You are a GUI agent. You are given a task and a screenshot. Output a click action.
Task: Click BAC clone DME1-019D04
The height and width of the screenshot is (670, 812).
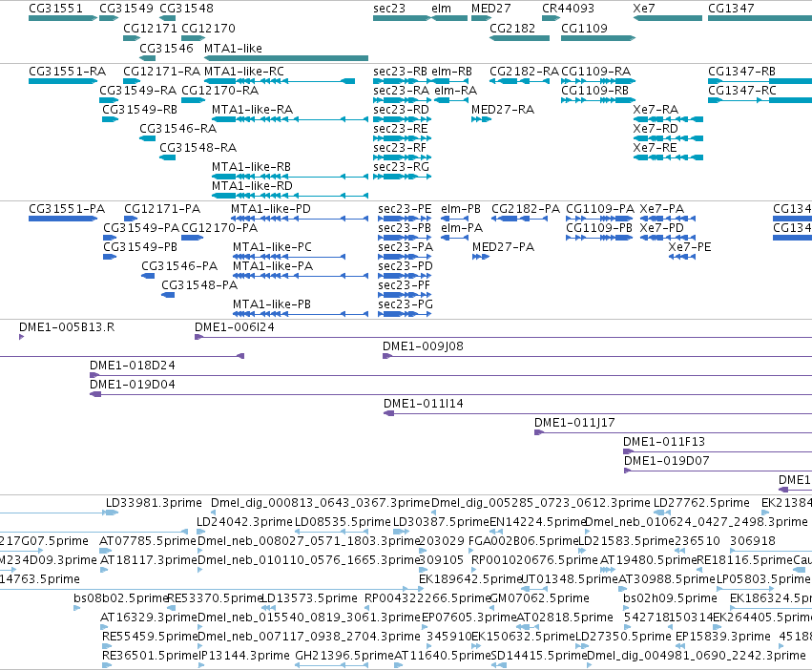point(450,394)
